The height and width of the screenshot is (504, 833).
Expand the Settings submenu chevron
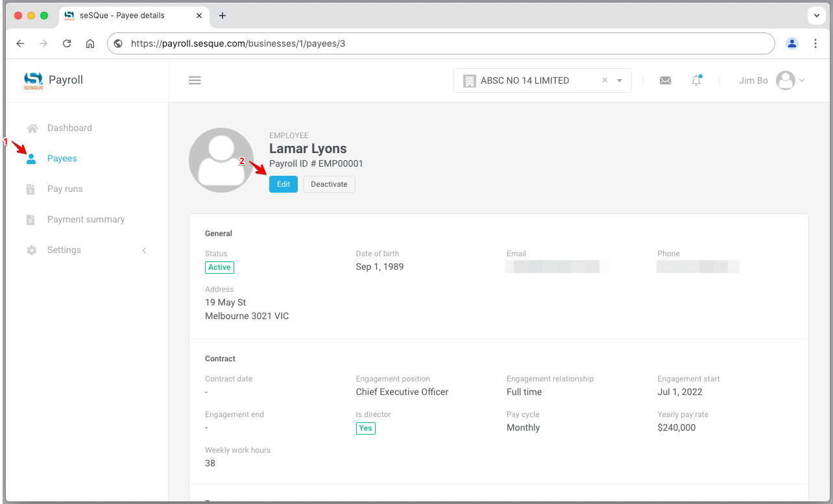point(144,250)
